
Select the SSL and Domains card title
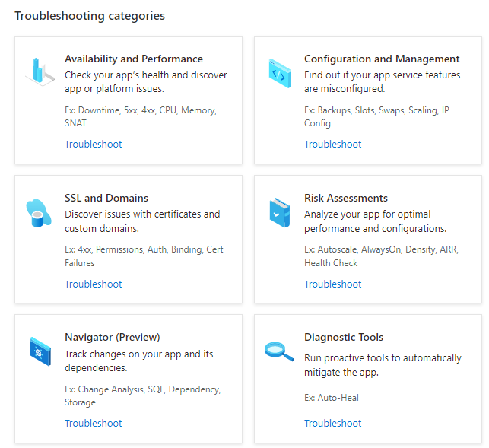pyautogui.click(x=106, y=198)
